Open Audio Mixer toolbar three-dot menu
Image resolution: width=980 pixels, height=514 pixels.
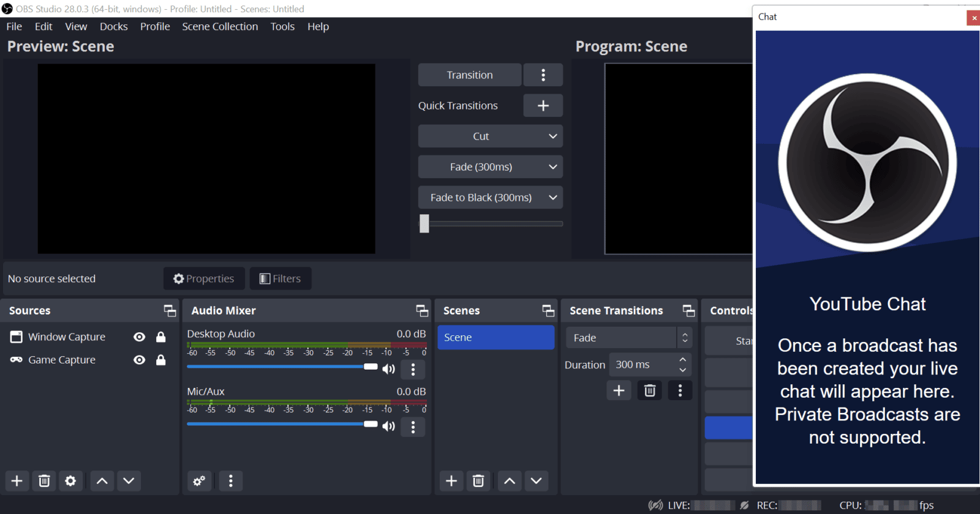click(x=231, y=481)
